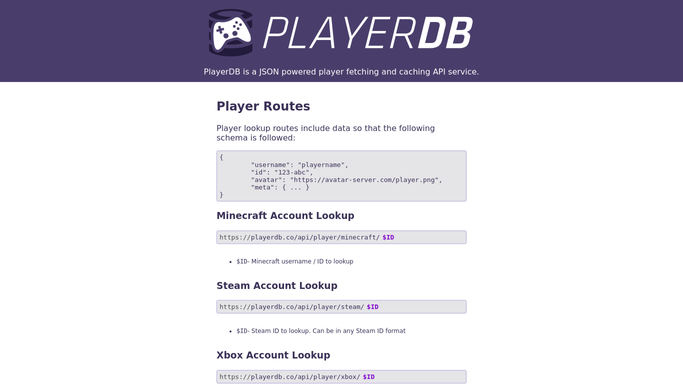This screenshot has height=384, width=683.
Task: Click the purple $ID in Xbox URL
Action: coord(369,377)
